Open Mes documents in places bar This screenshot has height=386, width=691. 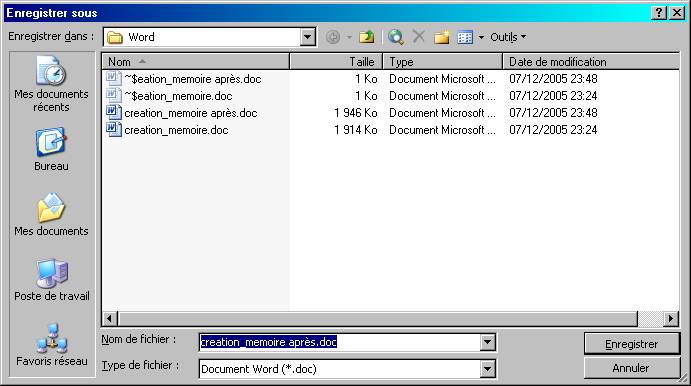(51, 215)
